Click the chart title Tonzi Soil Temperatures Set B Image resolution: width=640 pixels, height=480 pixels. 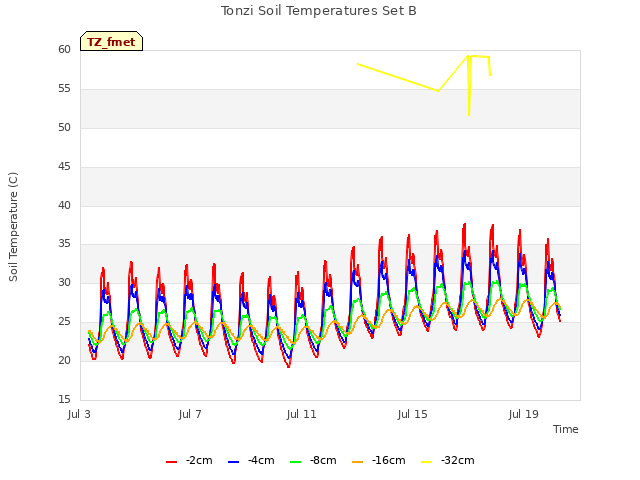tap(319, 11)
